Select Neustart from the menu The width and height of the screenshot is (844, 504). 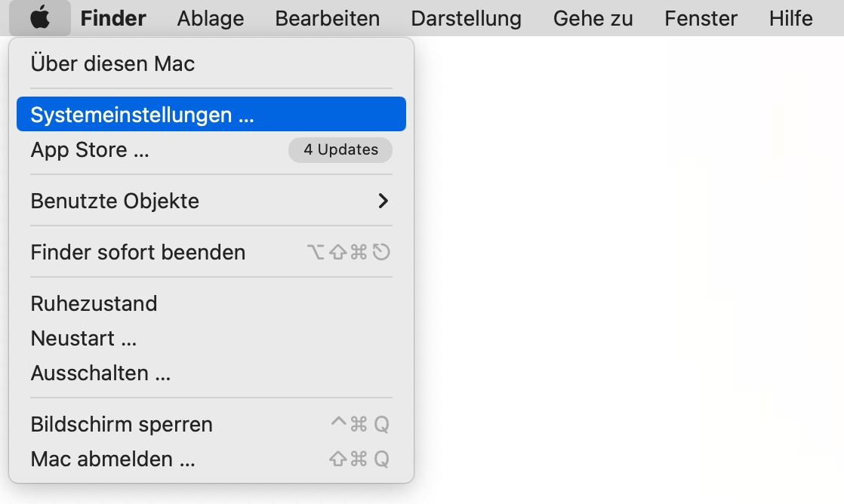coord(84,338)
